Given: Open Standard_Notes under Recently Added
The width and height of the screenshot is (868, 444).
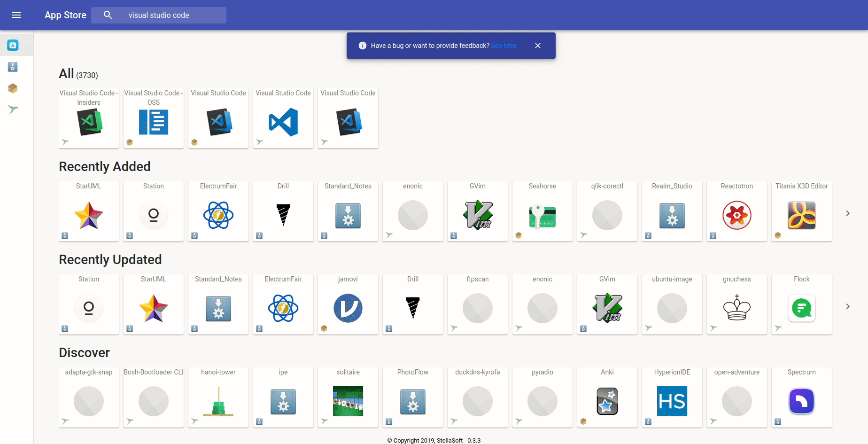Looking at the screenshot, I should pyautogui.click(x=348, y=211).
